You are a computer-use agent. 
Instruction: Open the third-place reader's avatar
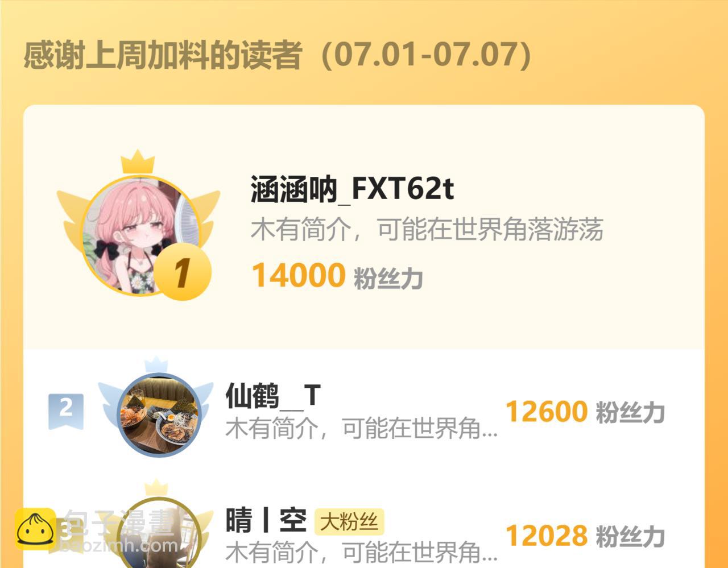click(159, 533)
